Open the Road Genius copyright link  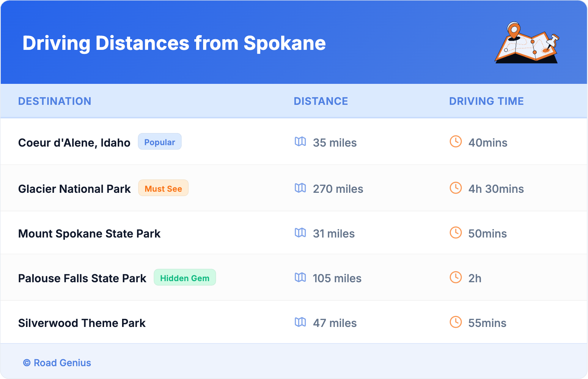click(x=57, y=363)
